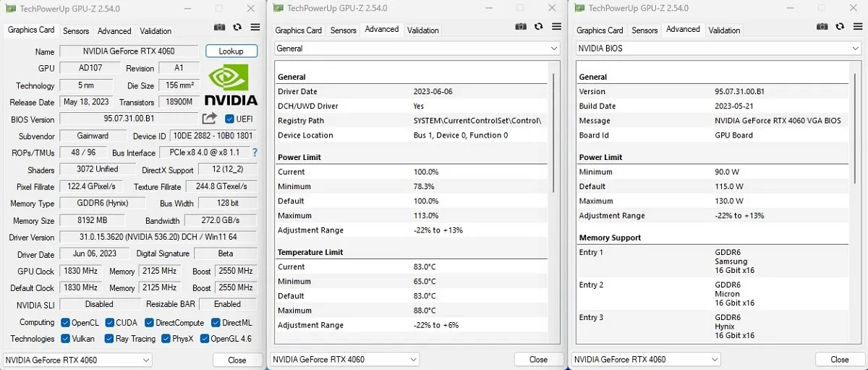Image resolution: width=868 pixels, height=370 pixels.
Task: Open Validation tab in the NVIDIA BIOS window
Action: pyautogui.click(x=724, y=30)
